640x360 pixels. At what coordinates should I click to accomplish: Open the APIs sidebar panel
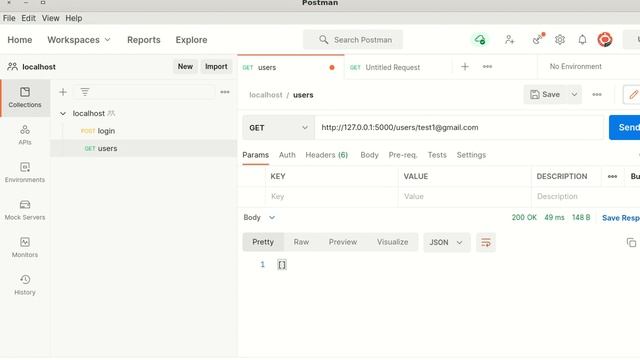tap(25, 135)
